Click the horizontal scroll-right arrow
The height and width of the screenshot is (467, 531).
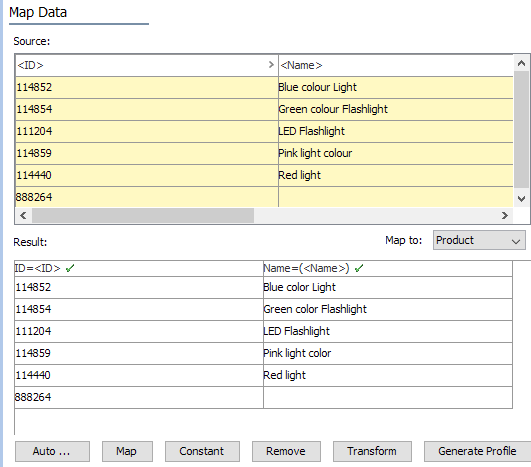[505, 215]
